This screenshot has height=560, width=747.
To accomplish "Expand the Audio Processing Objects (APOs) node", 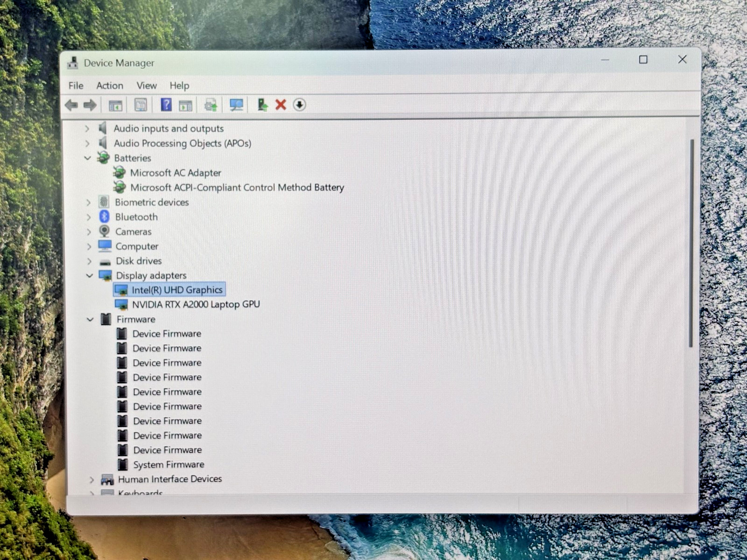I will point(87,143).
